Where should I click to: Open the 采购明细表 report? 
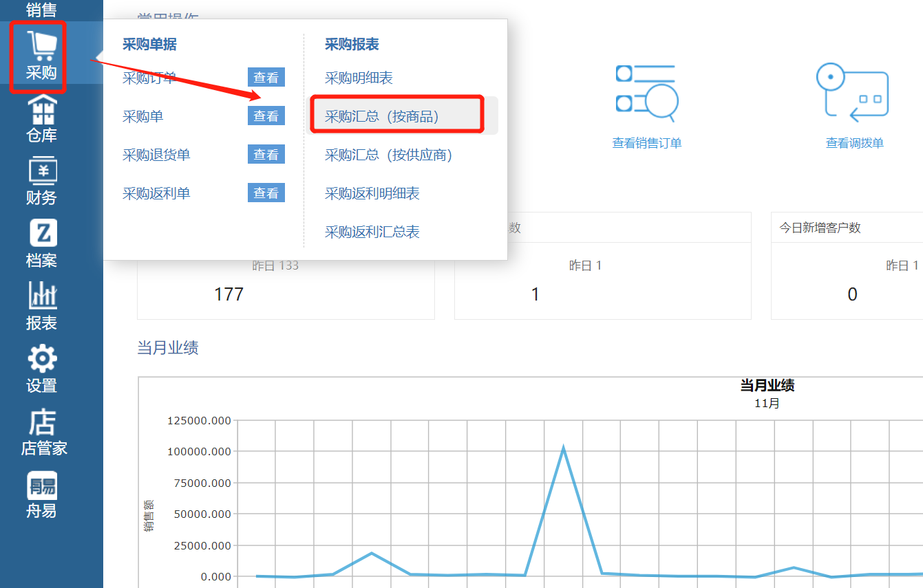point(359,78)
